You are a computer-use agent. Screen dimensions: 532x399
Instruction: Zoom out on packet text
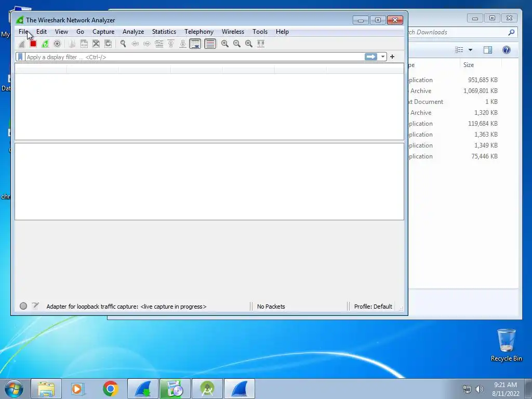click(x=237, y=44)
